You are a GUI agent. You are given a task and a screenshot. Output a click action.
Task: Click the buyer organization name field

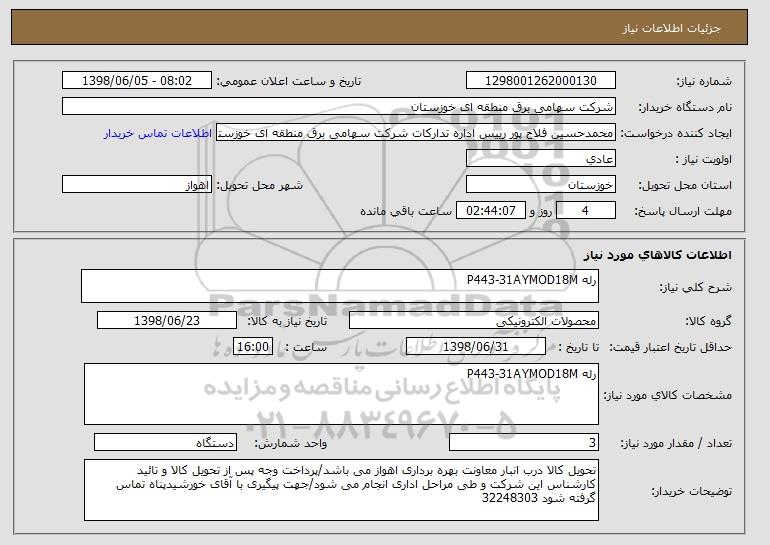pyautogui.click(x=339, y=107)
